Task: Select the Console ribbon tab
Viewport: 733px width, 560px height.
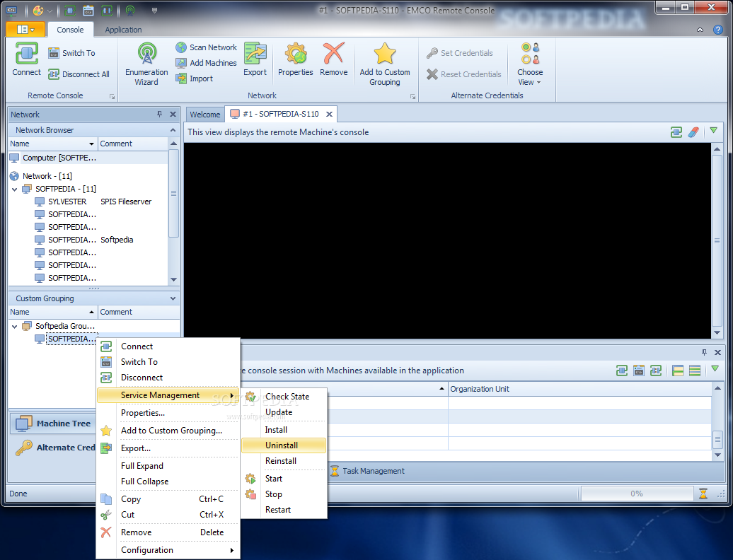Action: 70,30
